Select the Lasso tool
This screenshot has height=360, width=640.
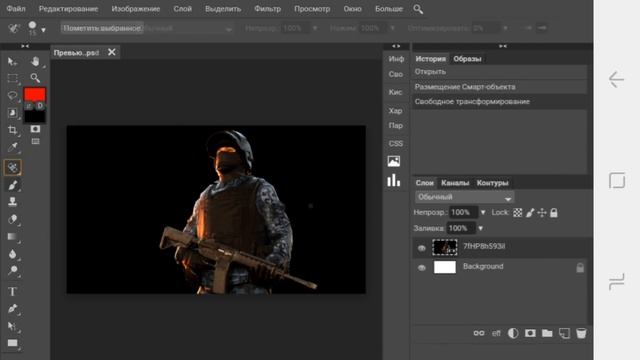point(12,96)
